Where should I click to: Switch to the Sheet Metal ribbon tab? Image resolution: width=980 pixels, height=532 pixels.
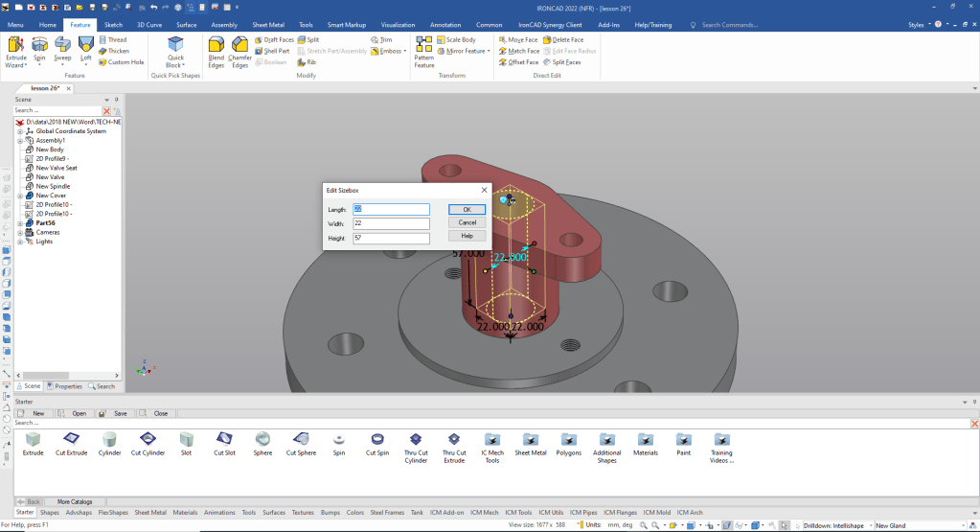pyautogui.click(x=267, y=24)
